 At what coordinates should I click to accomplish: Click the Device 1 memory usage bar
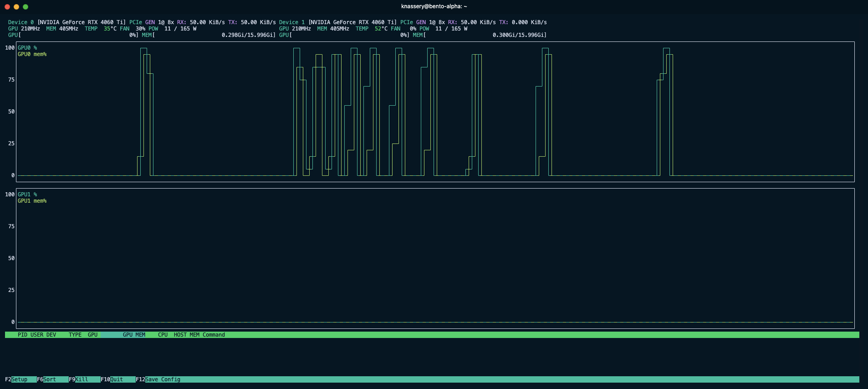click(x=485, y=35)
